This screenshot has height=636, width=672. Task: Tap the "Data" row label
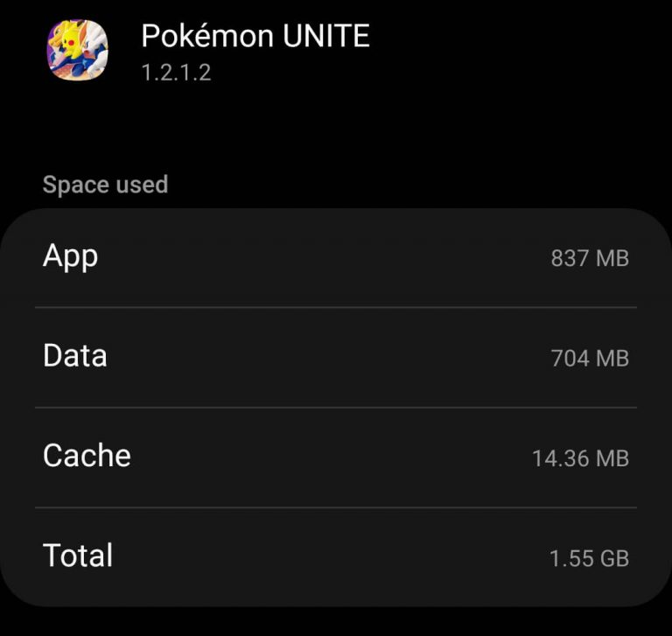point(74,356)
